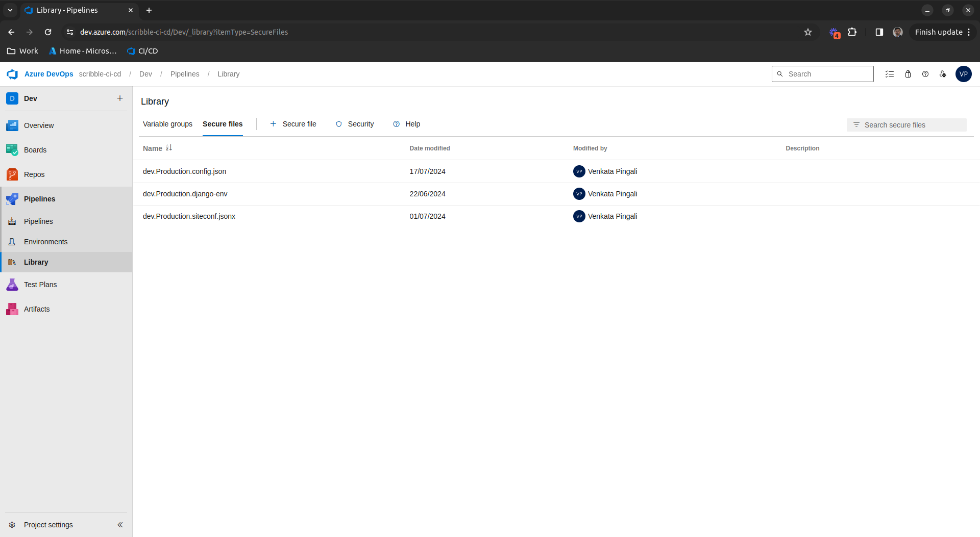Click the Date modified column header
Image resolution: width=980 pixels, height=537 pixels.
[430, 148]
